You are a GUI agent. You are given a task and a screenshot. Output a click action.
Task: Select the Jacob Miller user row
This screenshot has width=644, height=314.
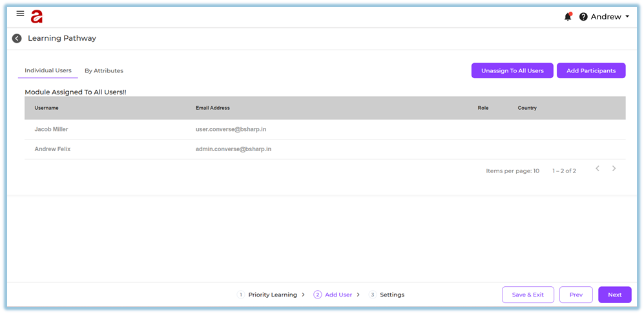tap(51, 129)
